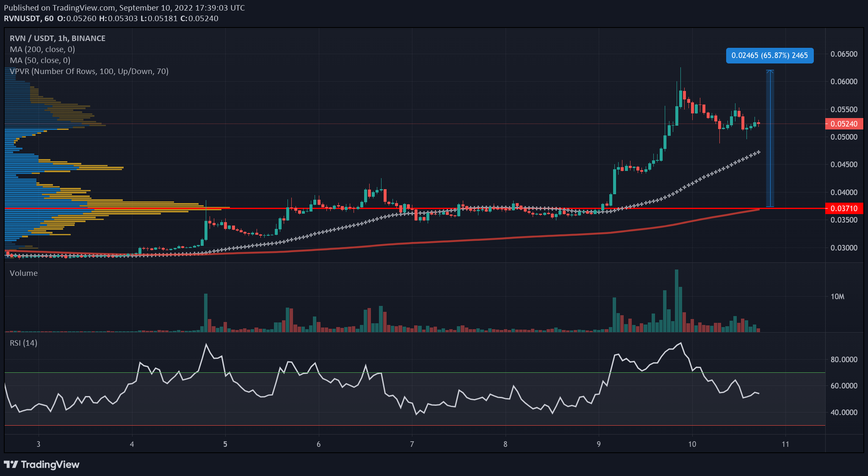
Task: Click the RSI (14) pane label
Action: click(23, 343)
